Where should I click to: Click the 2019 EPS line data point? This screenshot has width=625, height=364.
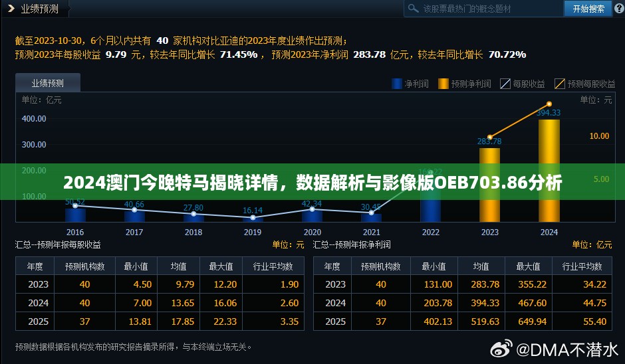(253, 217)
